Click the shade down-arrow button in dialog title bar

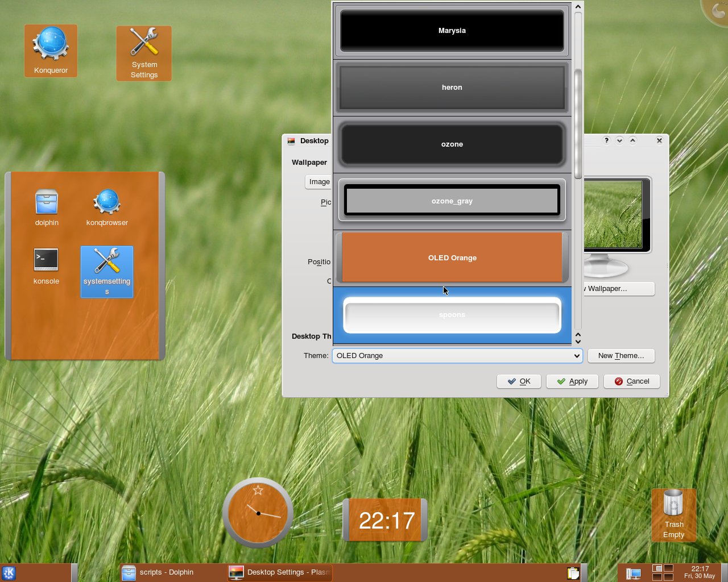(619, 140)
